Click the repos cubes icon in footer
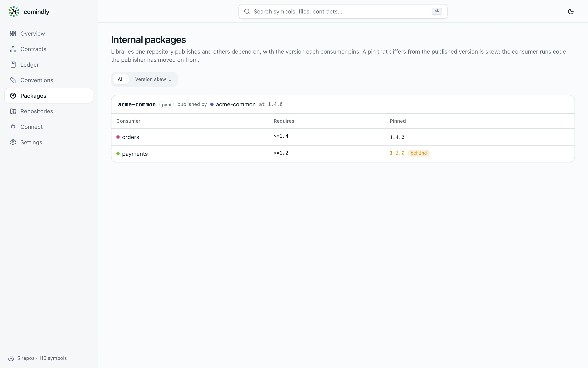588x368 pixels. pyautogui.click(x=11, y=358)
